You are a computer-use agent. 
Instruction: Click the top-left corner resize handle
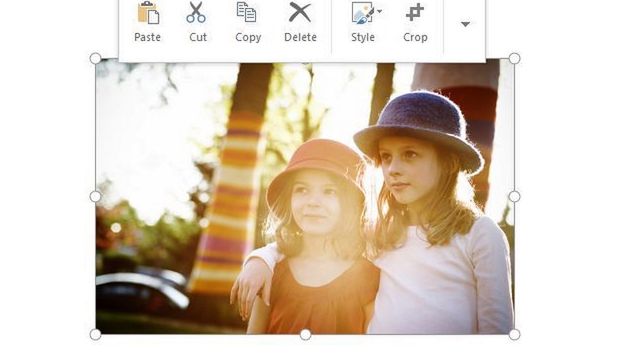click(x=96, y=58)
